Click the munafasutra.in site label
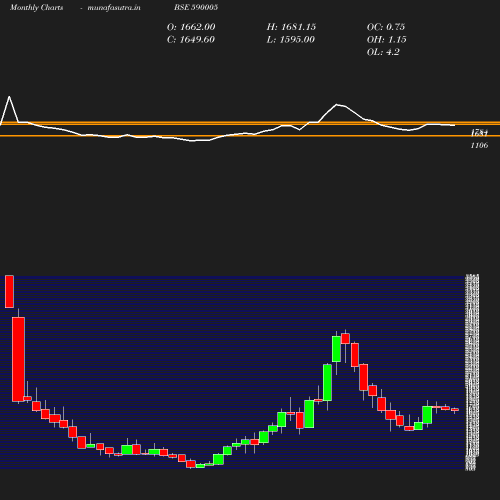The height and width of the screenshot is (500, 500). (x=114, y=8)
